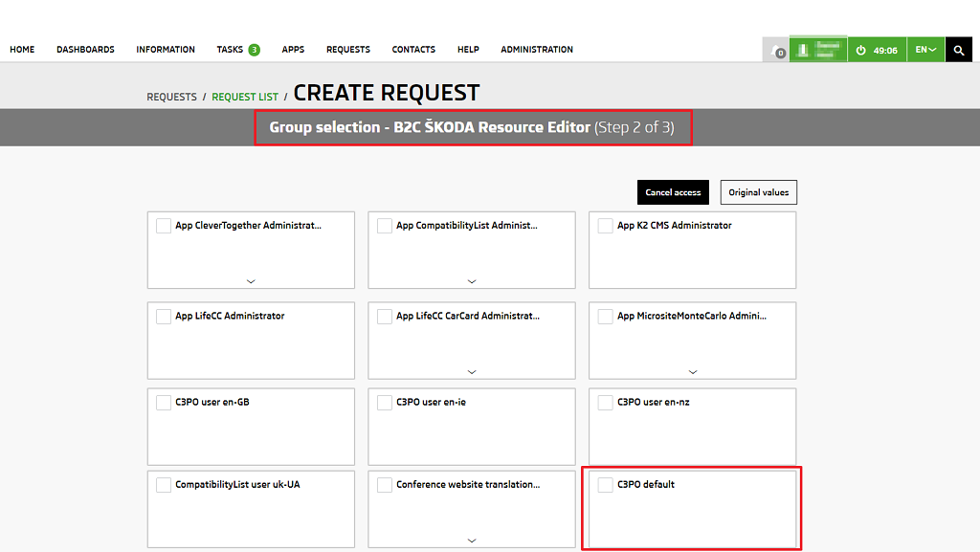
Task: Open the APPS menu
Action: point(293,50)
